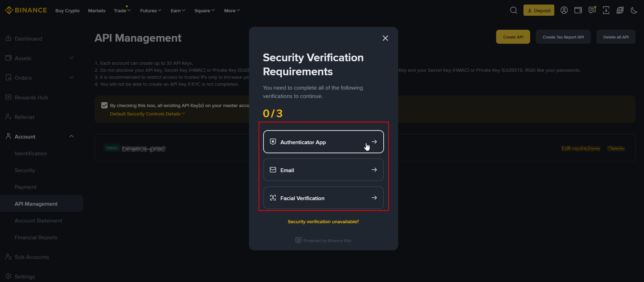The height and width of the screenshot is (282, 644).
Task: Click the arrow on Email row
Action: [x=374, y=170]
